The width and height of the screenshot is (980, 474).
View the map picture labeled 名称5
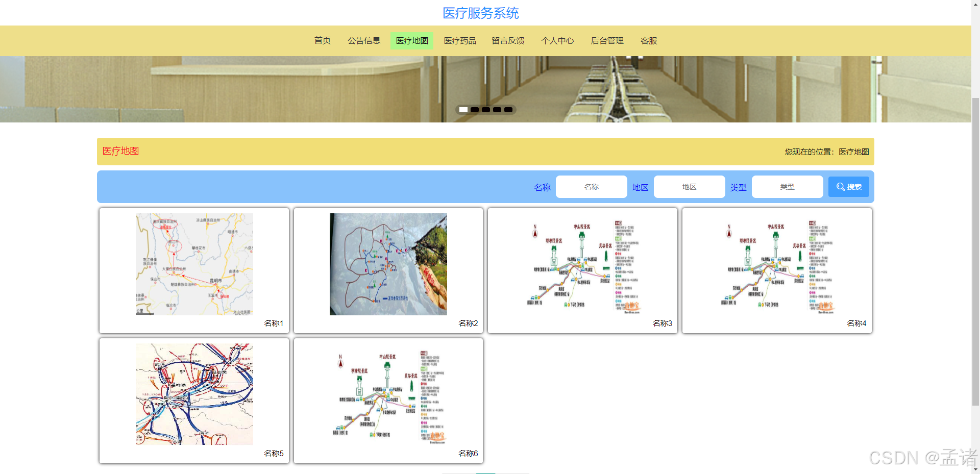[194, 393]
